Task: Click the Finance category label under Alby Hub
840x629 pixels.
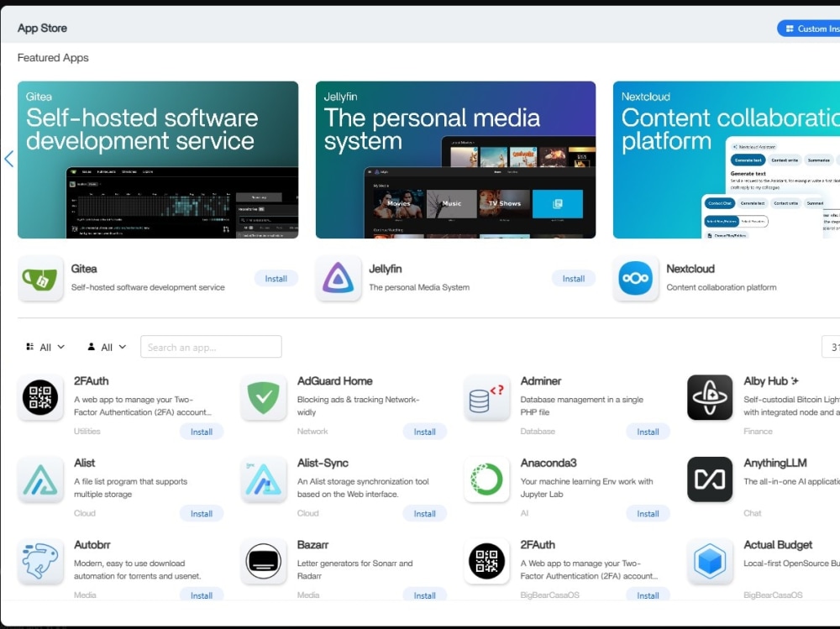Action: click(758, 432)
